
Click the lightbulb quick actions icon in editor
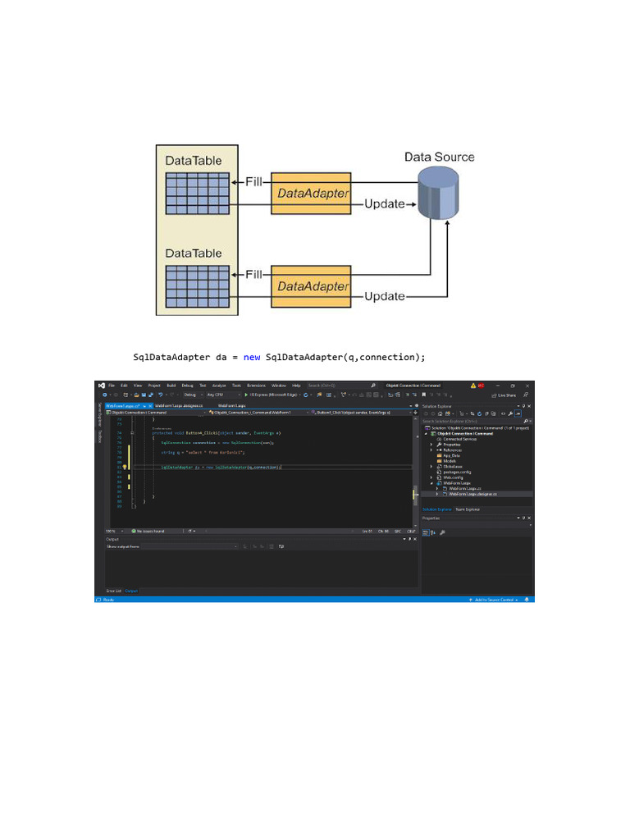coord(125,467)
